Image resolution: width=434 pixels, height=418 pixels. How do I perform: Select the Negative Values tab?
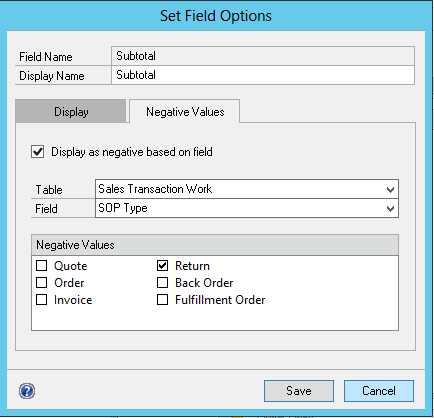pyautogui.click(x=185, y=112)
